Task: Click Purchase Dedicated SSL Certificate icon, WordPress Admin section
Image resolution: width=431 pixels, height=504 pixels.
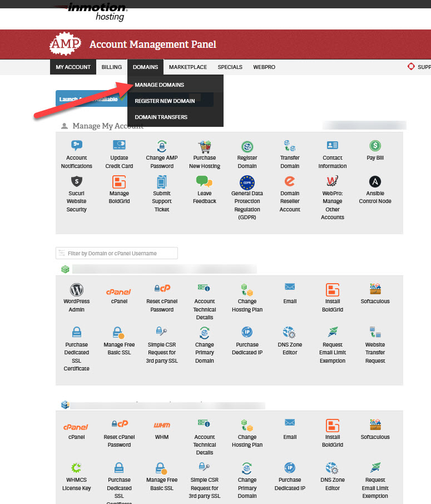Action: pyautogui.click(x=77, y=332)
